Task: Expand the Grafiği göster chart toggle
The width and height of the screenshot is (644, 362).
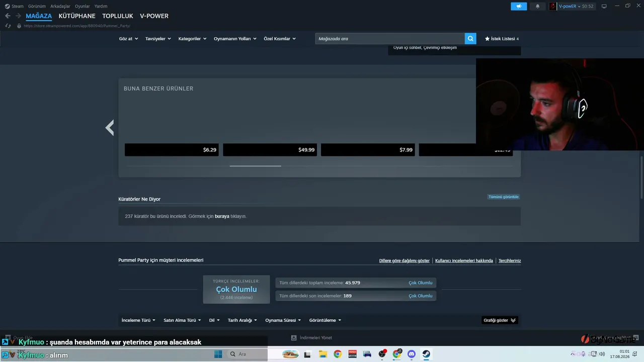Action: 500,320
